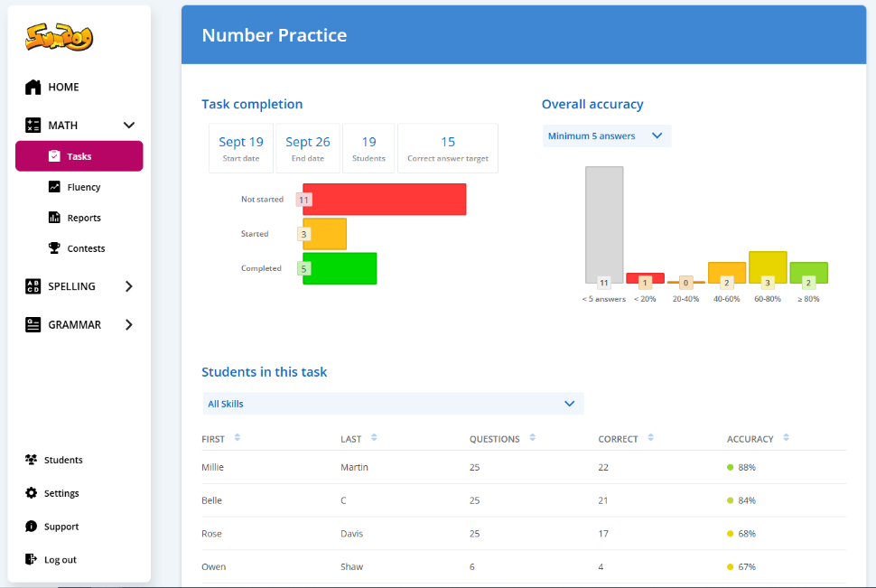Open the All Skills dropdown
Screen dimensions: 876x588
pos(392,404)
